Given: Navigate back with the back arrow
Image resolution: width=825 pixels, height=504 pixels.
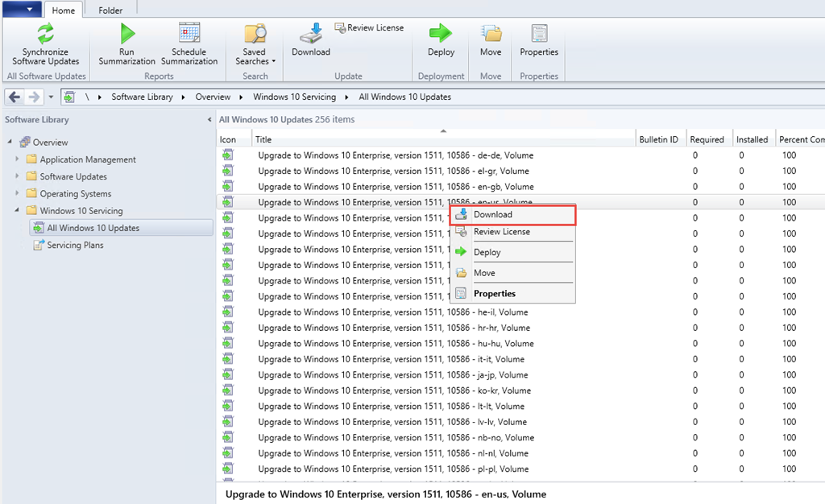Looking at the screenshot, I should 15,97.
